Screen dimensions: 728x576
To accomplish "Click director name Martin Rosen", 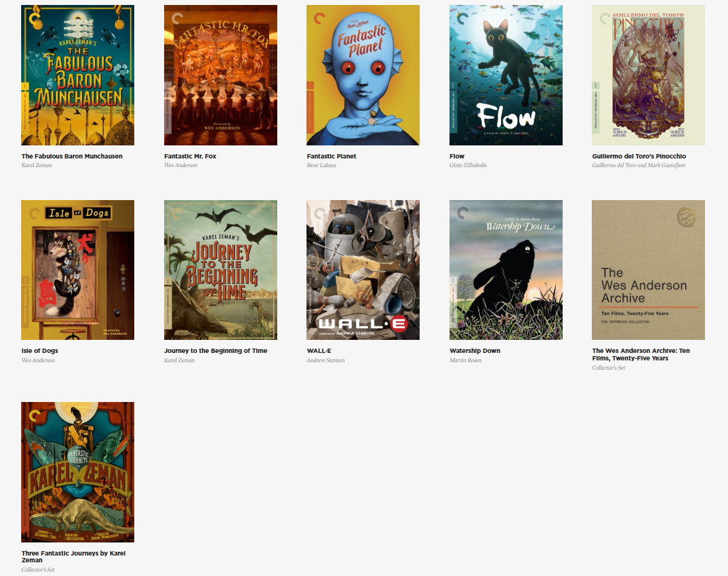I will 465,360.
